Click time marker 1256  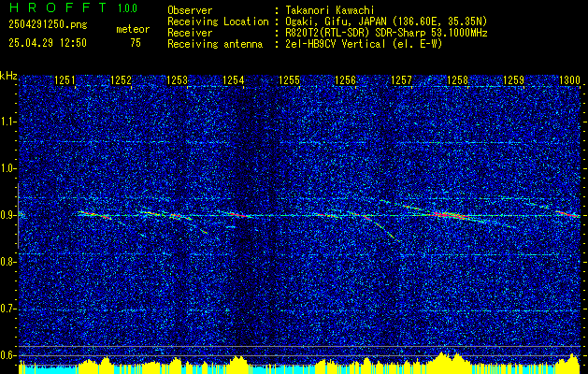pos(345,80)
